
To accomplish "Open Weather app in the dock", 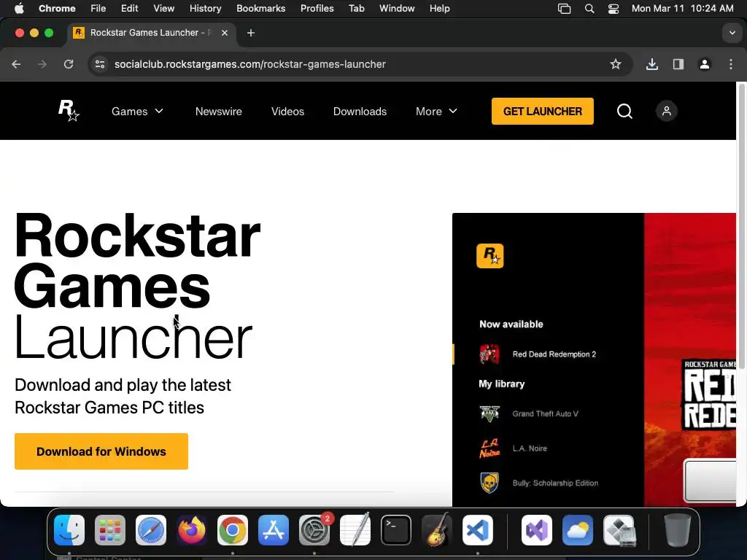I will pyautogui.click(x=578, y=530).
